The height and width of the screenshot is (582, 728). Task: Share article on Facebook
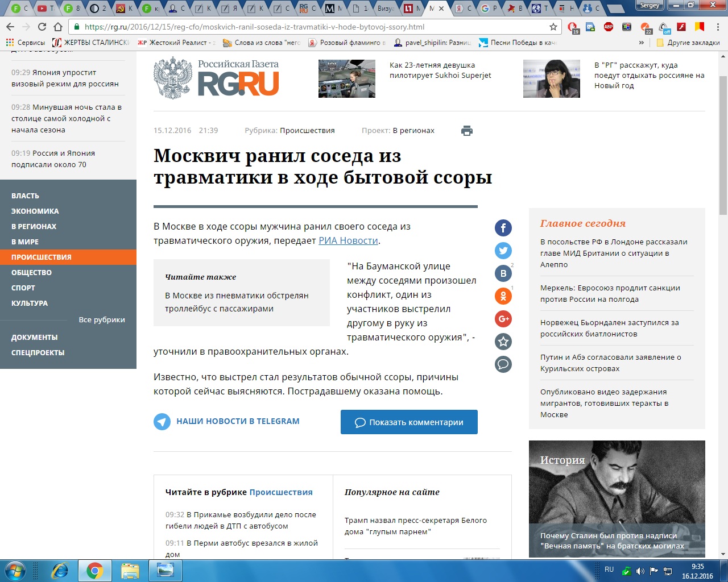tap(503, 228)
